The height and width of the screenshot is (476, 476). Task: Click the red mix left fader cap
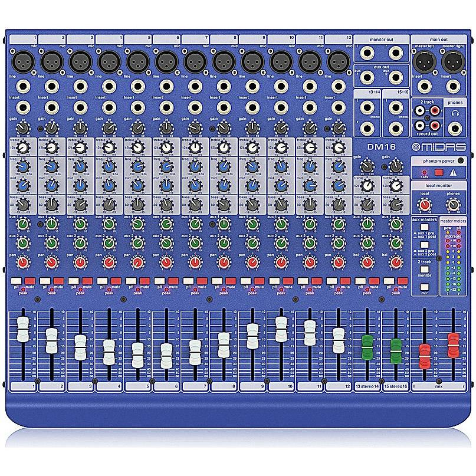click(x=425, y=356)
